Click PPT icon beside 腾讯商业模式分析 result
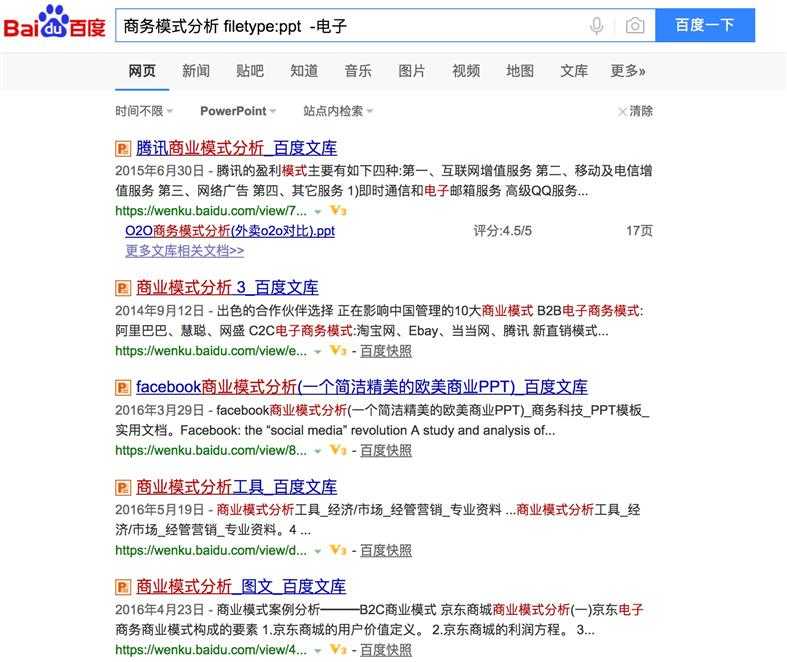Screen dimensions: 787x662 123,149
